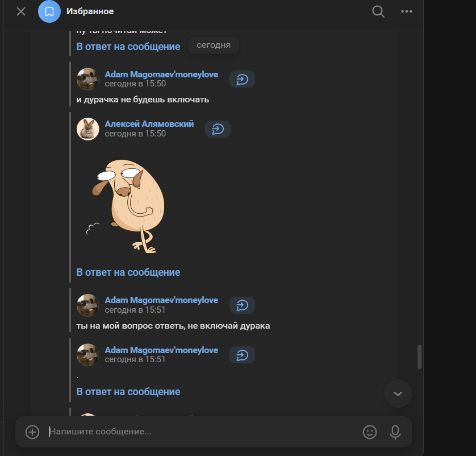Viewport: 476px width, 456px height.
Task: Open the attachment plus icon
Action: pyautogui.click(x=32, y=432)
